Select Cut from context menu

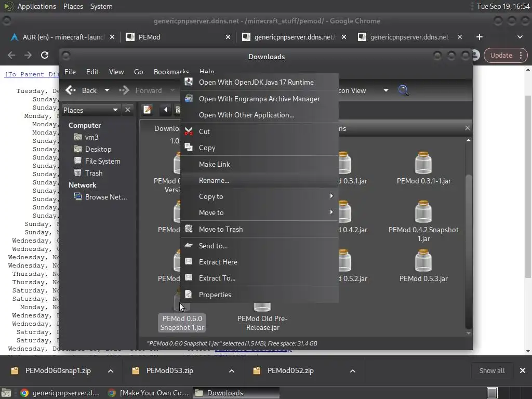click(x=260, y=131)
